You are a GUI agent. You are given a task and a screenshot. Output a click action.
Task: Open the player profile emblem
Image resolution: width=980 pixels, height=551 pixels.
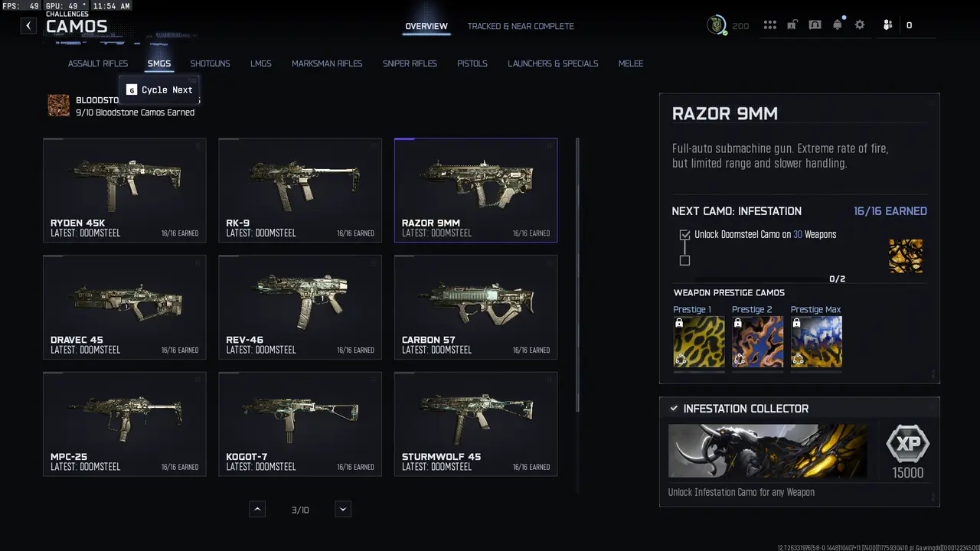[717, 25]
